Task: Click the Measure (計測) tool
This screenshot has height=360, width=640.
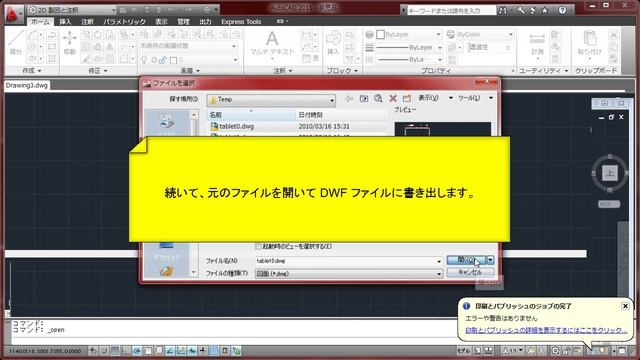Action: 537,44
